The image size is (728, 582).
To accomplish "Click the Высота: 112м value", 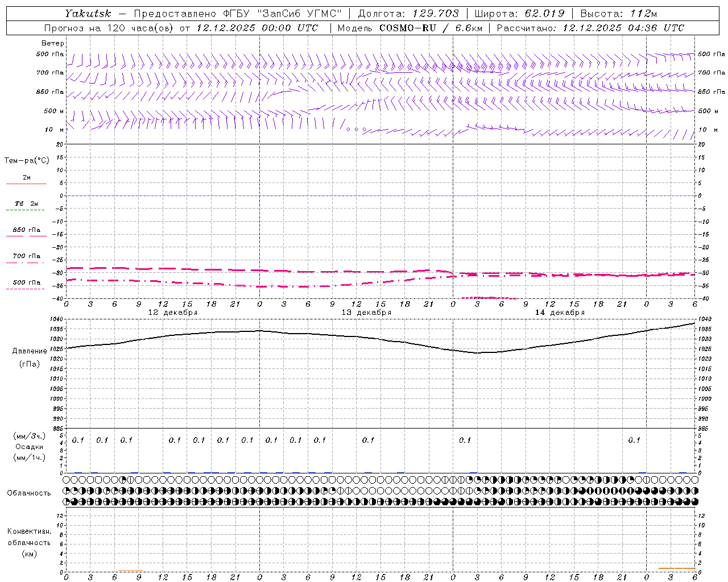I will [618, 14].
